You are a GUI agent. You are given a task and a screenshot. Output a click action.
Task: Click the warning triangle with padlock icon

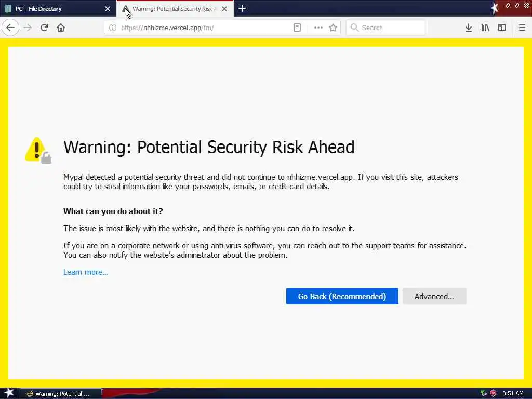coord(38,150)
